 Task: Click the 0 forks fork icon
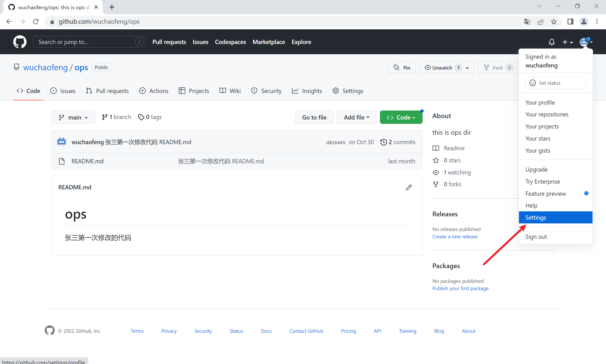pos(436,184)
